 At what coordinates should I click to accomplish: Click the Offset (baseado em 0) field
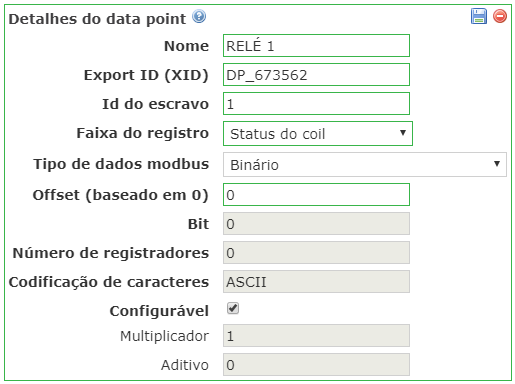316,195
